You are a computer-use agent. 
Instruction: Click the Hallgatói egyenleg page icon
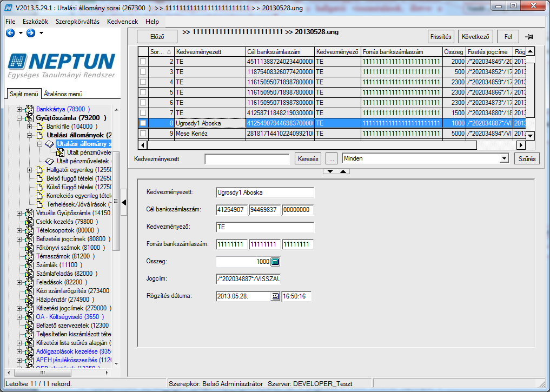(39, 170)
